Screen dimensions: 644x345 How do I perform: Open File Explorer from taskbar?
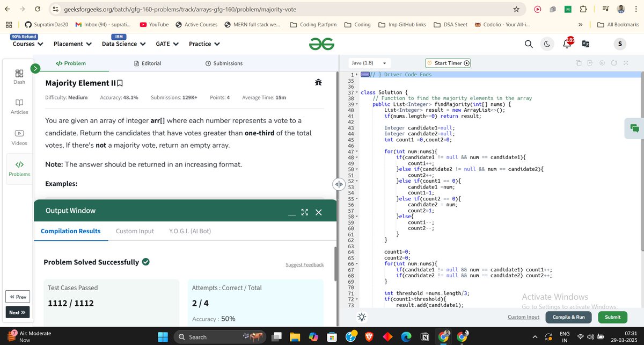click(295, 337)
